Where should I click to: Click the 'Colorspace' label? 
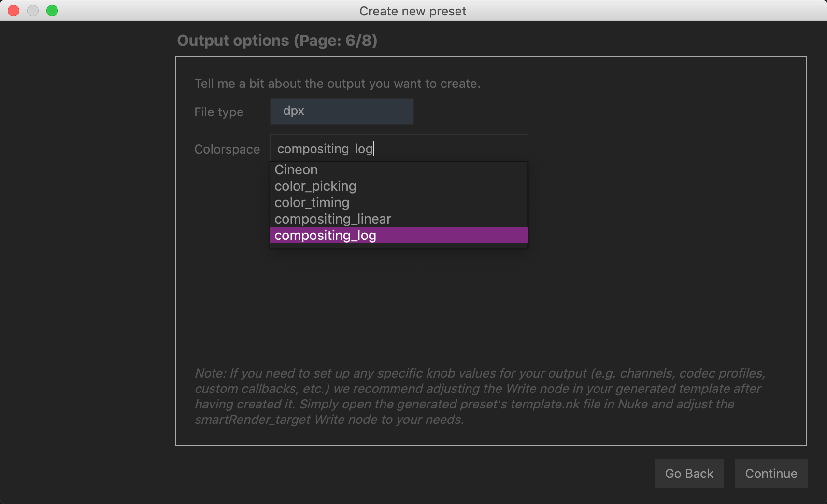tap(227, 149)
